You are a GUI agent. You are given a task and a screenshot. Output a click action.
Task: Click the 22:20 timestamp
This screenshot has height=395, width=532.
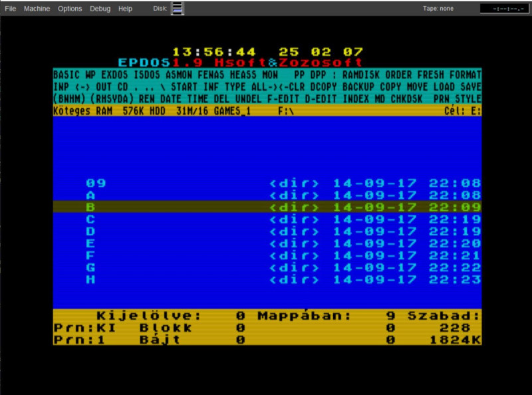coord(455,243)
